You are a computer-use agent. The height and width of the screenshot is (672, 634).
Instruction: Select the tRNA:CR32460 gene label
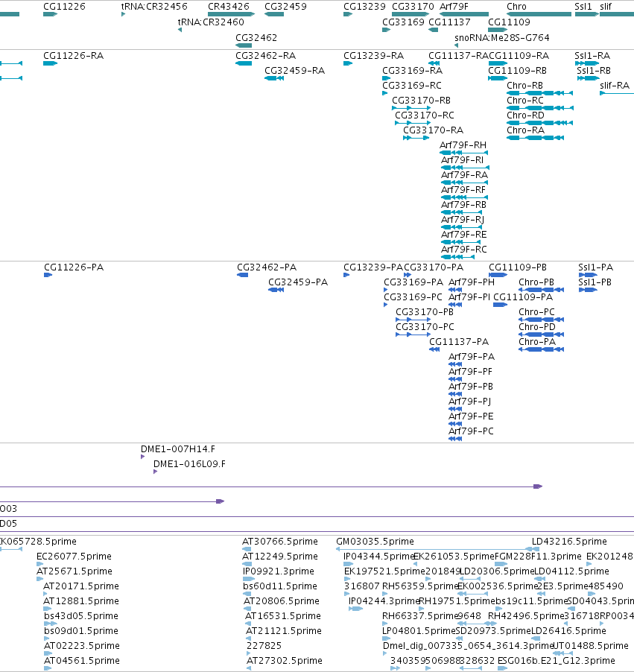click(211, 22)
